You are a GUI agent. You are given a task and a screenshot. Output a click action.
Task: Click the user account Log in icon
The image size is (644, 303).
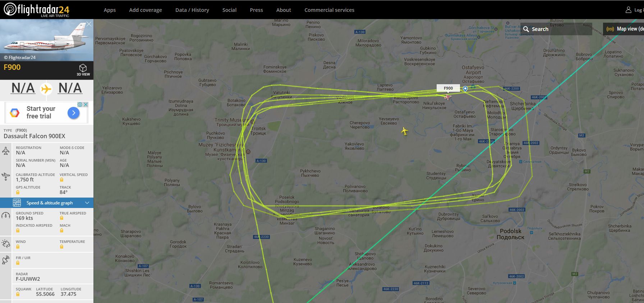(x=628, y=10)
